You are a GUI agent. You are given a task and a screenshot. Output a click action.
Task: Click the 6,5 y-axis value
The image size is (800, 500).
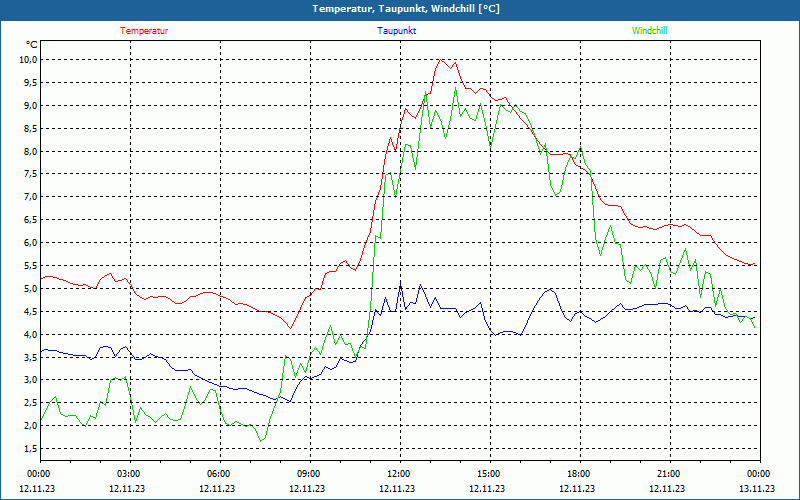pyautogui.click(x=31, y=220)
